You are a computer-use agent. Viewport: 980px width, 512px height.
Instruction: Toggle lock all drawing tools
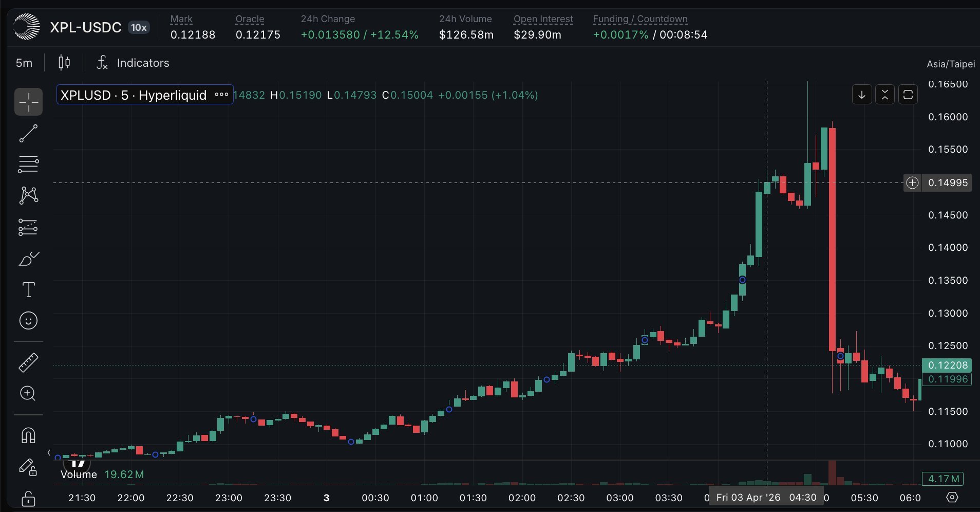coord(28,498)
